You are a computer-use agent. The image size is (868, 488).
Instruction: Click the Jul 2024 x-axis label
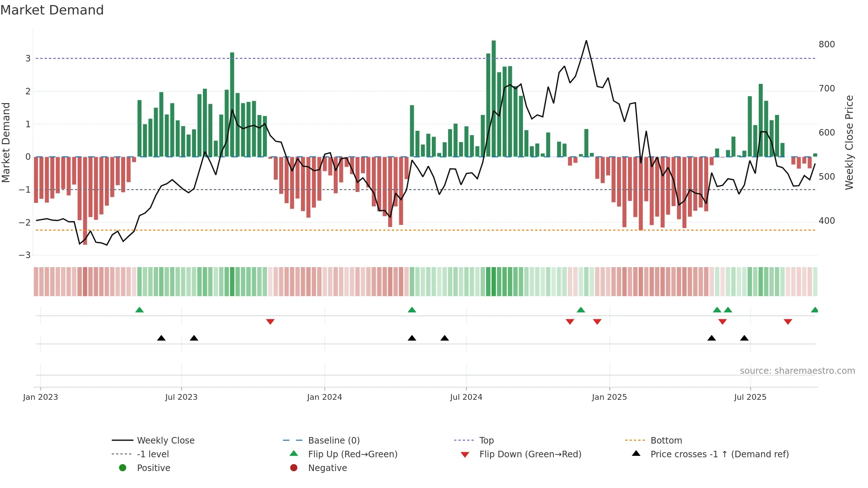pyautogui.click(x=466, y=397)
